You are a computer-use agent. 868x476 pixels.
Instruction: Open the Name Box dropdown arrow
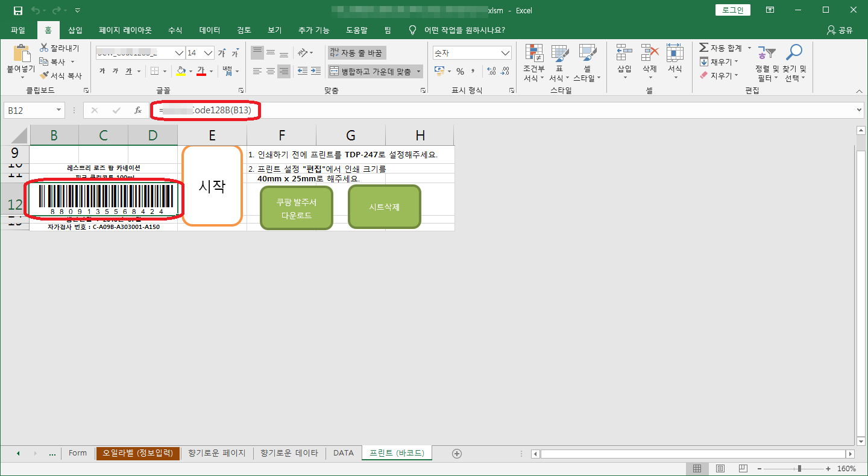[x=58, y=110]
